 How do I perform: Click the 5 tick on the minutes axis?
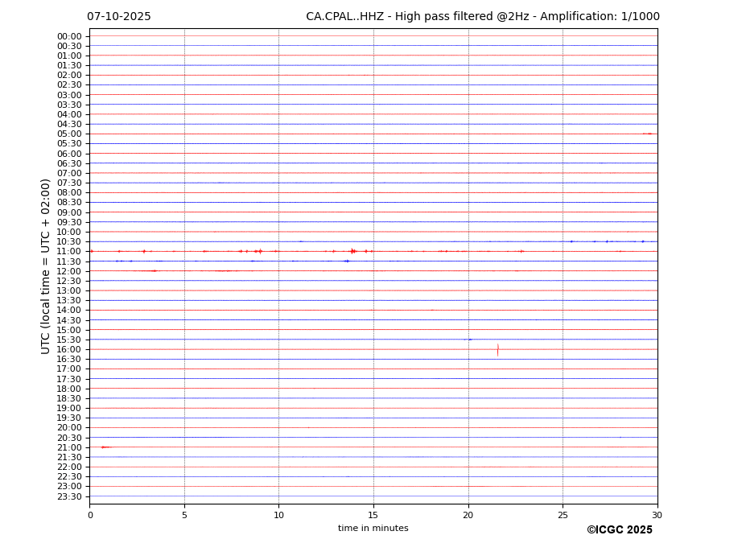click(x=184, y=515)
